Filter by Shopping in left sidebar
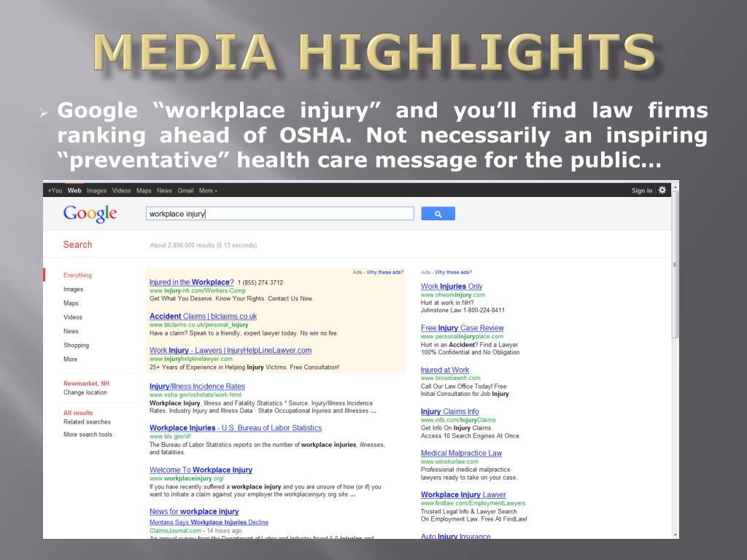This screenshot has height=560, width=747. coord(76,345)
